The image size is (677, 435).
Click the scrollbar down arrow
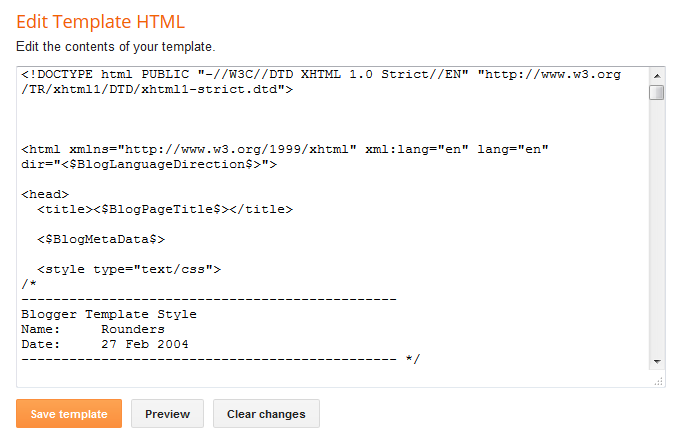tap(657, 362)
